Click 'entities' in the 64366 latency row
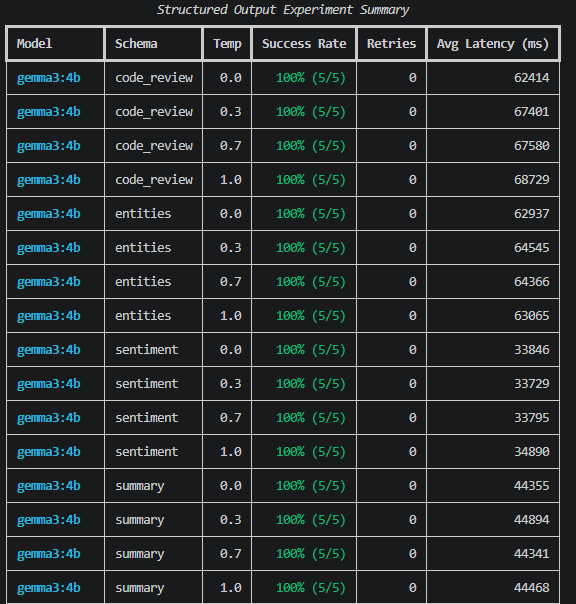 click(143, 282)
